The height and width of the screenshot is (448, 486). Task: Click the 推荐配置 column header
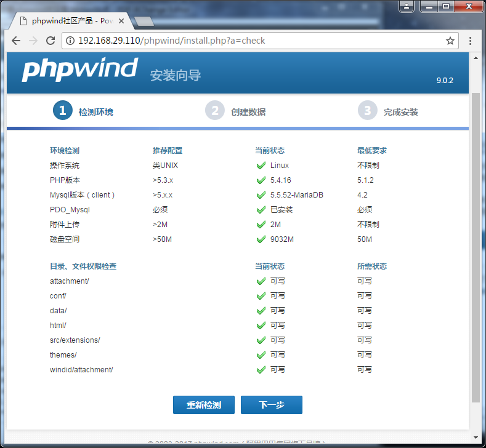click(x=168, y=151)
